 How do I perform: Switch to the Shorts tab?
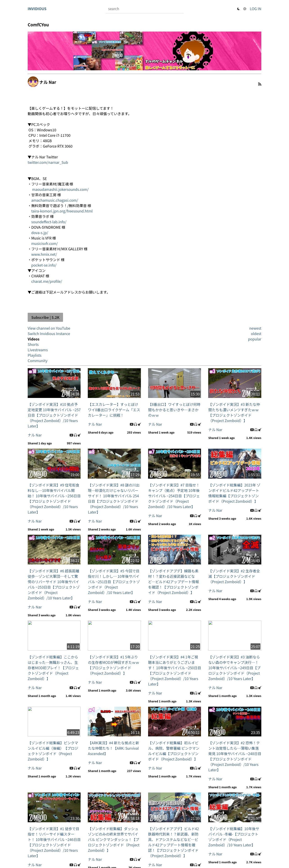tap(33, 344)
